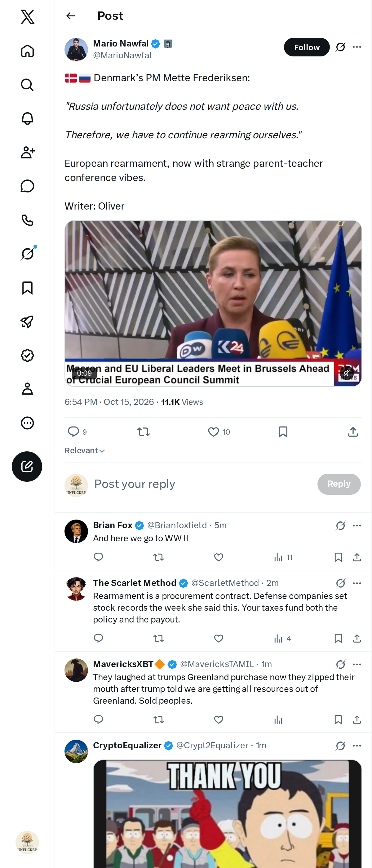Open the @ScarletMethod profile link
Screen dimensions: 372x868
(225, 583)
